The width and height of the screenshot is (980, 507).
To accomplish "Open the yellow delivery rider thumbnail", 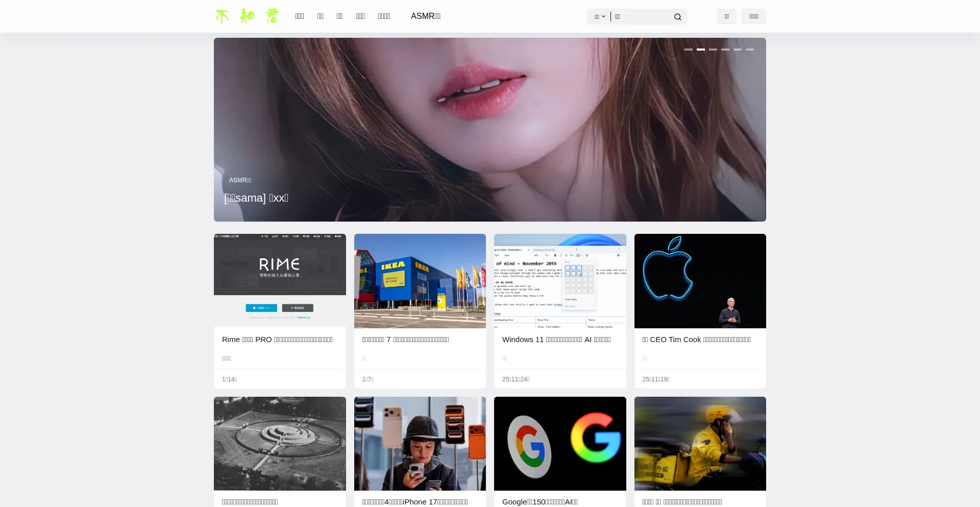I will click(x=700, y=444).
